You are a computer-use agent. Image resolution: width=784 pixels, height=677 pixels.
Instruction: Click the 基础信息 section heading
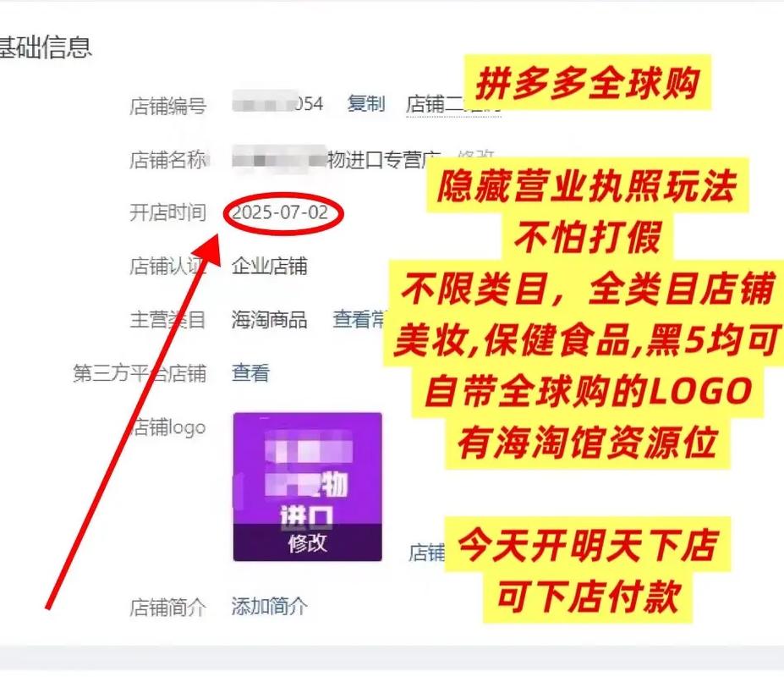[46, 47]
